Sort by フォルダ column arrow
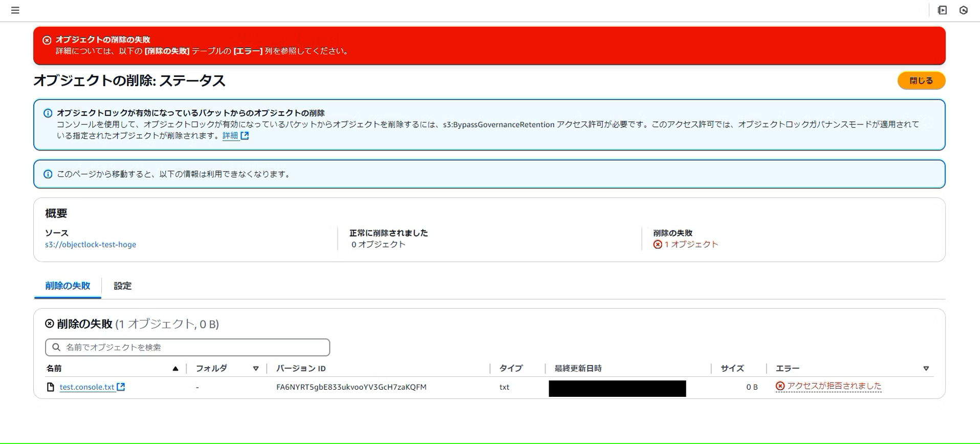The width and height of the screenshot is (980, 444). pos(256,369)
